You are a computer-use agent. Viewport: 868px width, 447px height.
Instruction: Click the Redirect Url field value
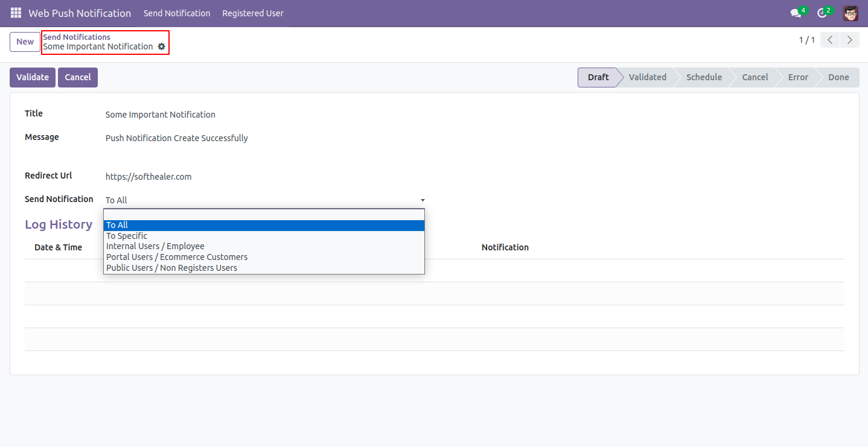[x=148, y=177]
